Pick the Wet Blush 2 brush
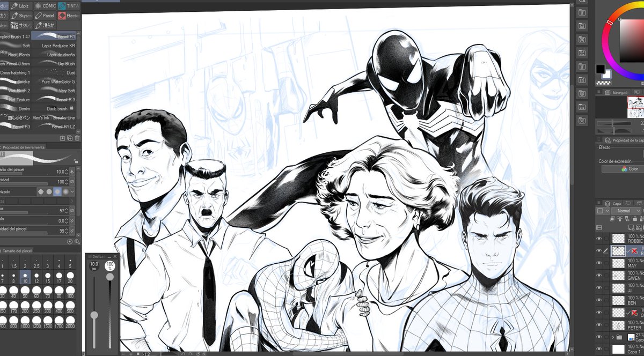Viewport: 644px width, 356px height. point(15,91)
